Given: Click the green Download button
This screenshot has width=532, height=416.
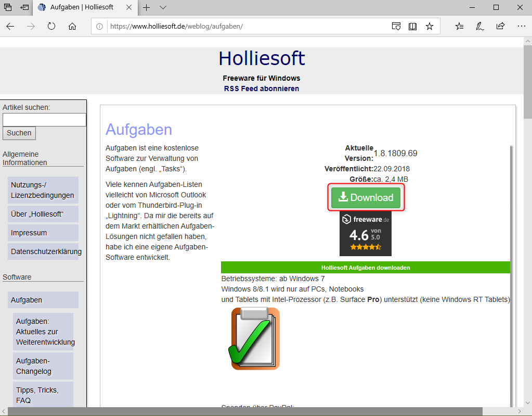Looking at the screenshot, I should (366, 198).
